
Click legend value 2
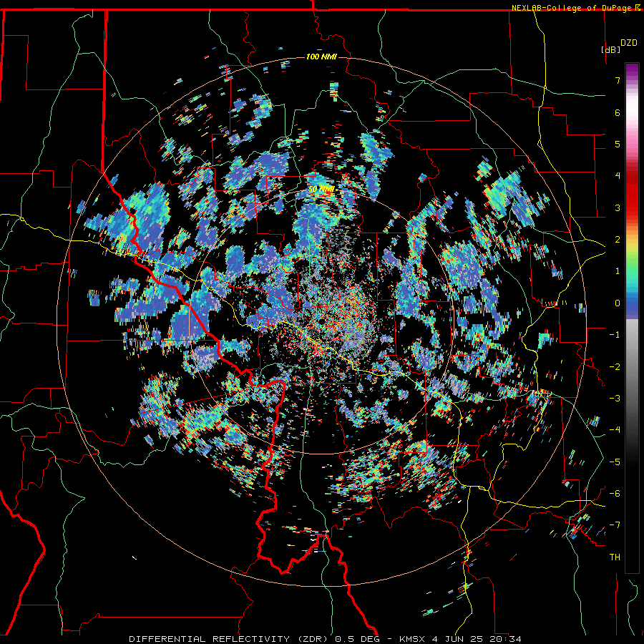point(618,240)
